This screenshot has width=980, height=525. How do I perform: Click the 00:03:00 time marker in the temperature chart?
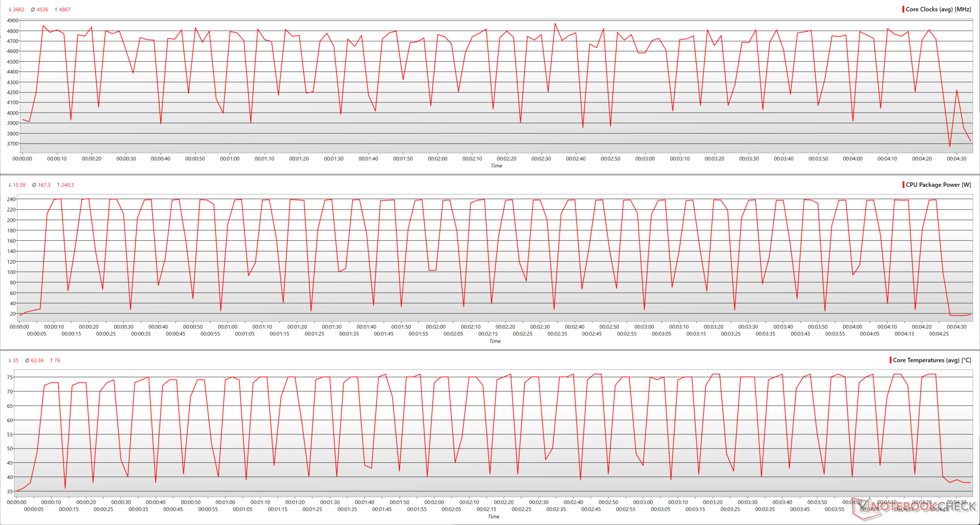pyautogui.click(x=643, y=502)
